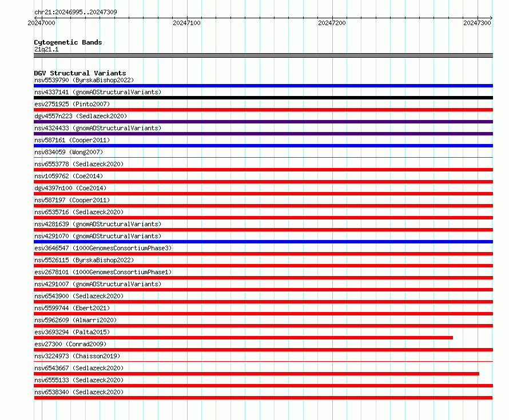Click the blue bar under nsv5539790
Screen dimensions: 509x420
(x=263, y=86)
